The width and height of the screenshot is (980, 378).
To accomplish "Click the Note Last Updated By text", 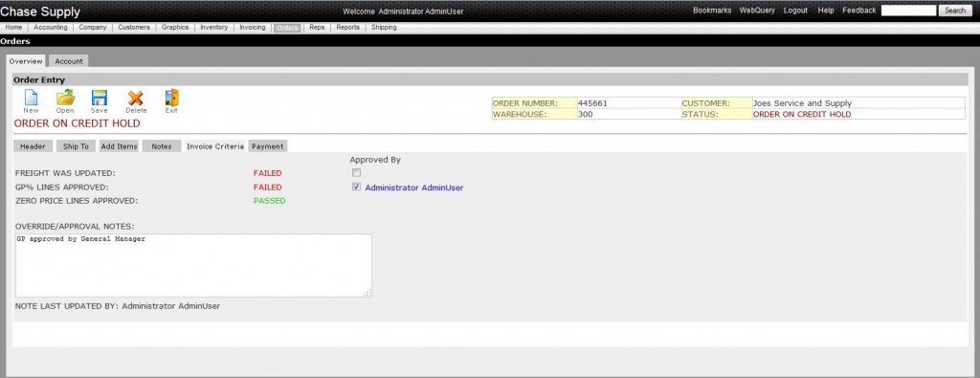I will [x=118, y=306].
